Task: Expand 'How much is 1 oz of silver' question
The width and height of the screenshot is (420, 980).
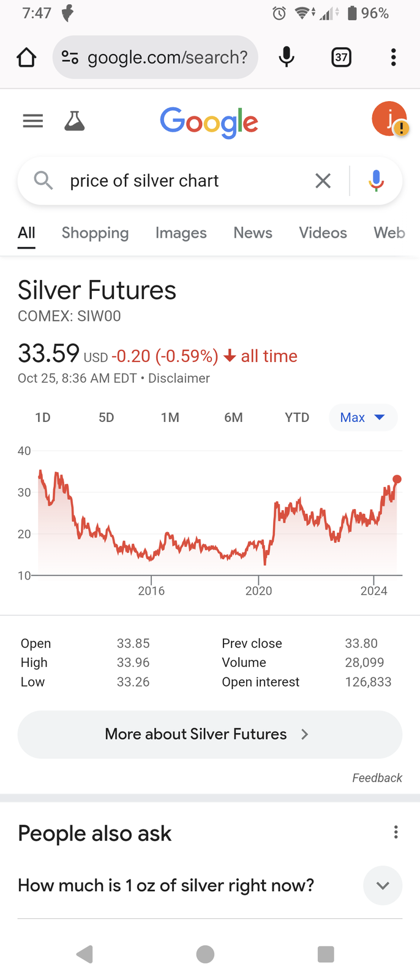Action: (x=210, y=886)
